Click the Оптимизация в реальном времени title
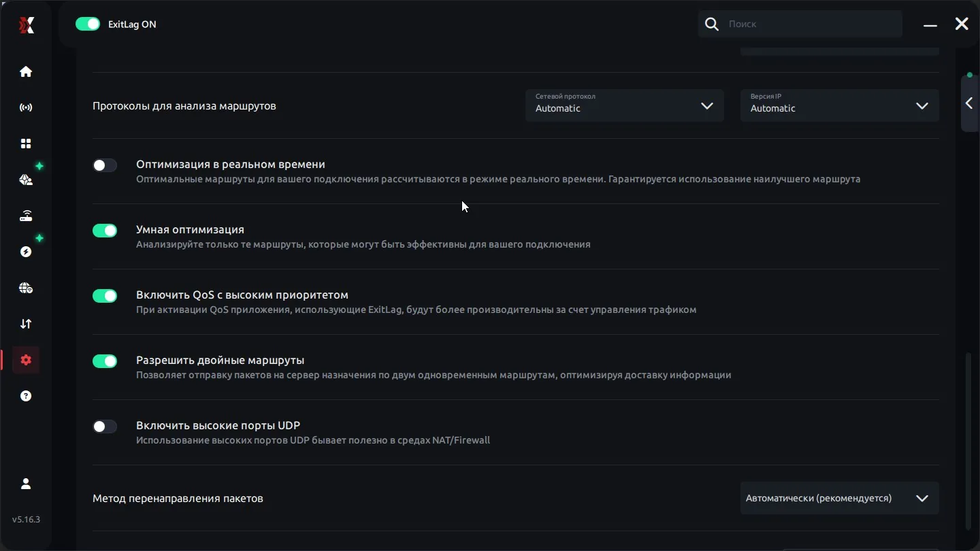The height and width of the screenshot is (551, 980). click(231, 165)
